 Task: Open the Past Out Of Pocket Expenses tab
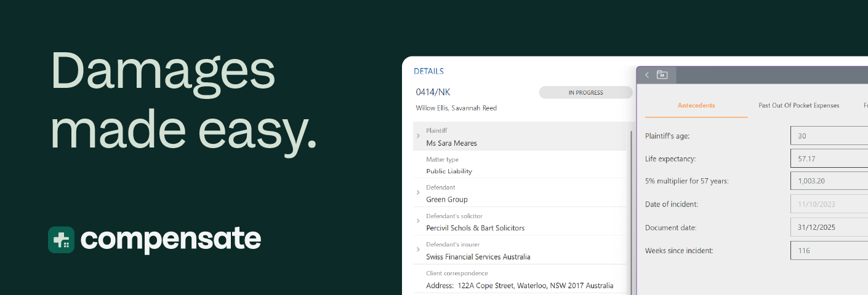click(798, 106)
